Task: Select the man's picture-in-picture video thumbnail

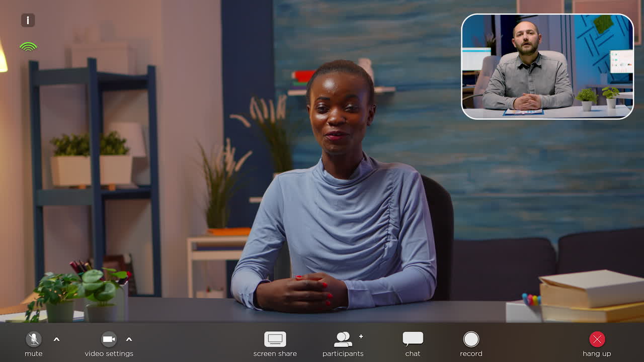Action: (547, 66)
